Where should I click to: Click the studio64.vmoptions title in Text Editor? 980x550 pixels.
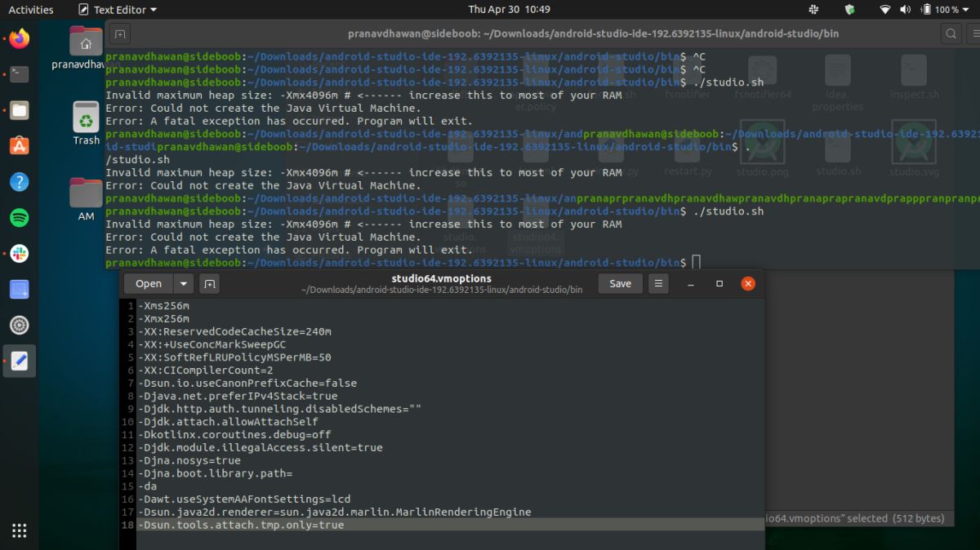coord(442,278)
